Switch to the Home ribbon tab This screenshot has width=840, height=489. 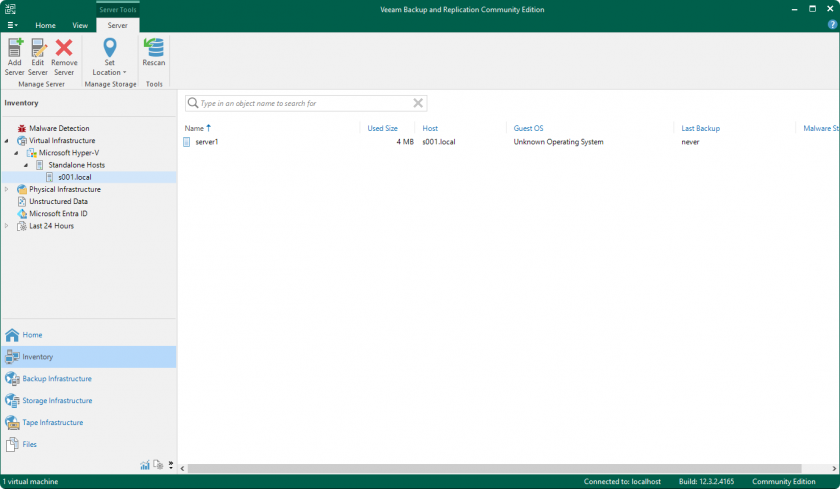coord(45,25)
